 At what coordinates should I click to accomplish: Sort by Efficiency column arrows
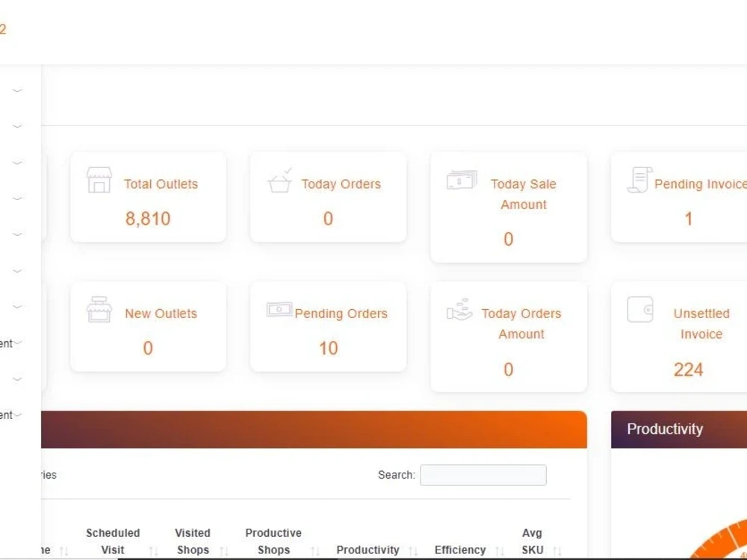(500, 551)
